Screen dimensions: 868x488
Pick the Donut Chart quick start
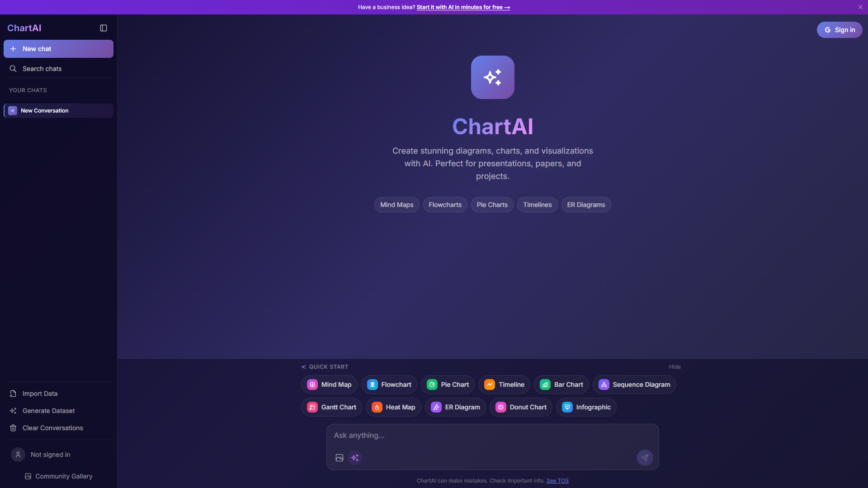(x=521, y=407)
